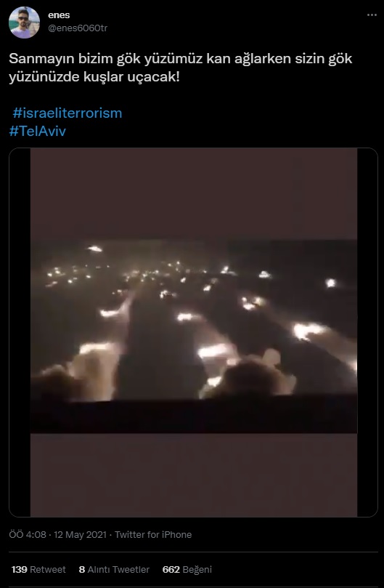
Task: Play the embedded video of night lights
Action: tap(193, 332)
